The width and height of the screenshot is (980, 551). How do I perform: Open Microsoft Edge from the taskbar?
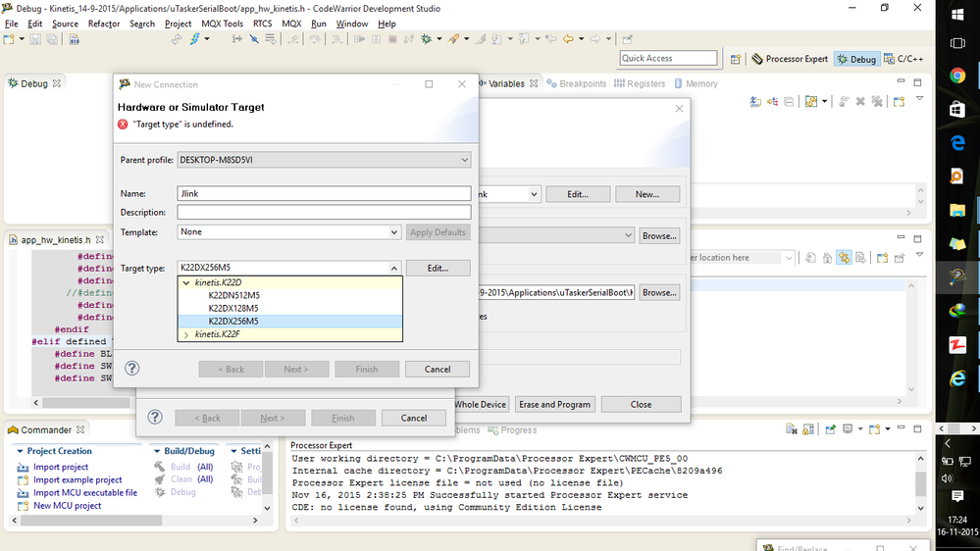coord(956,143)
